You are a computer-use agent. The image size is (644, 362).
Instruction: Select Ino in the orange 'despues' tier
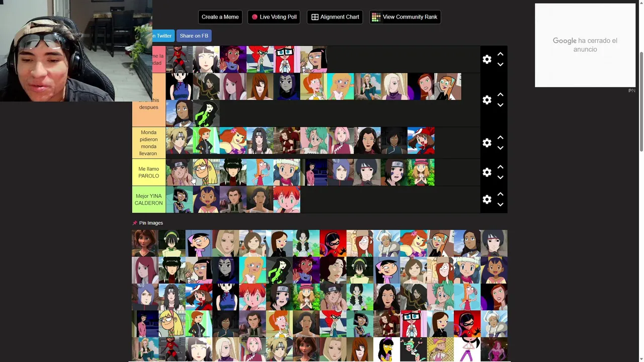click(x=394, y=86)
